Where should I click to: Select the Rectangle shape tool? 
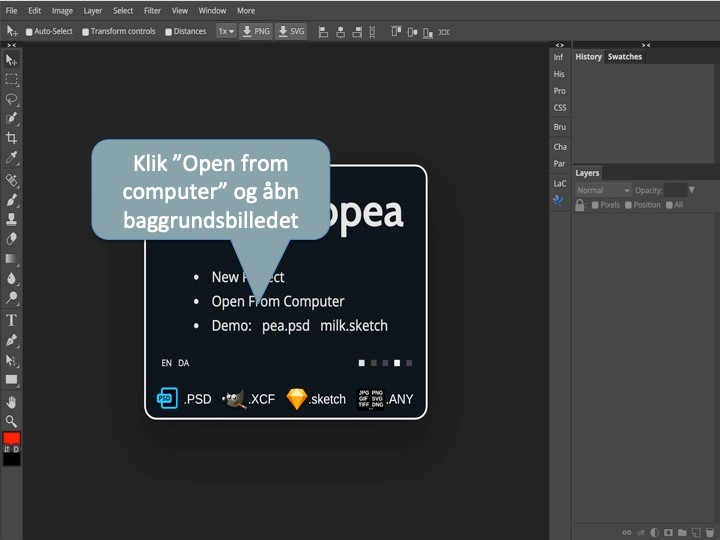tap(11, 380)
